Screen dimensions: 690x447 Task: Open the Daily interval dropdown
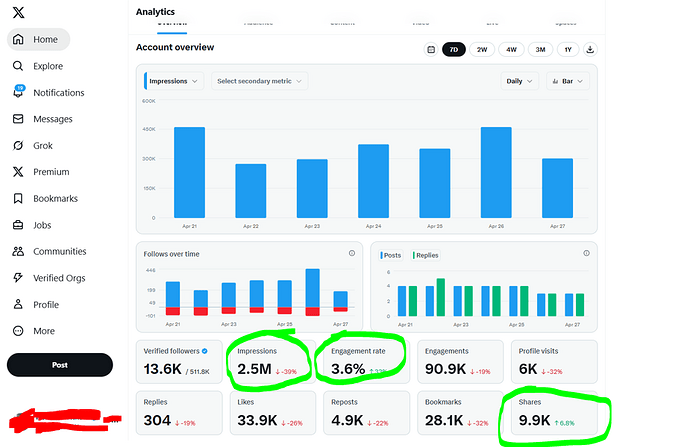[519, 80]
